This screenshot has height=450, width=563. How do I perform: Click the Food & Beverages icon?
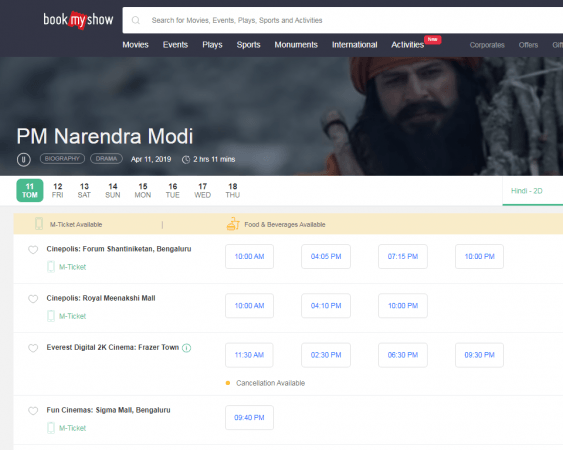[233, 224]
